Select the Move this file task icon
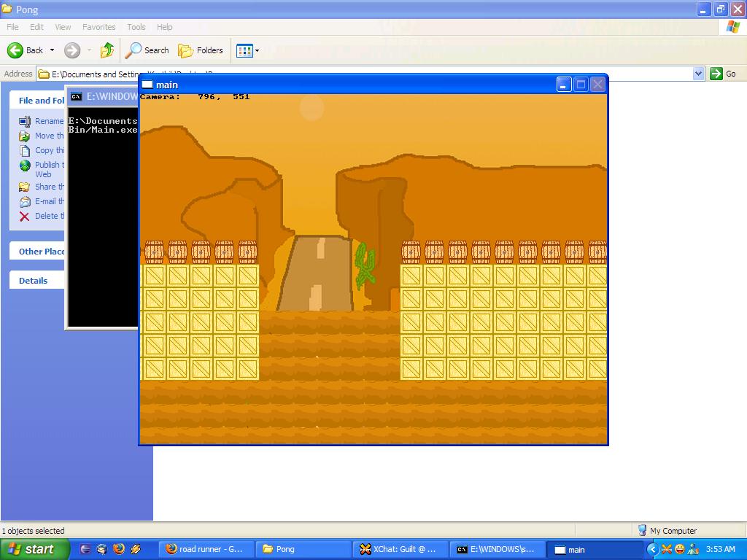The image size is (747, 560). tap(26, 136)
